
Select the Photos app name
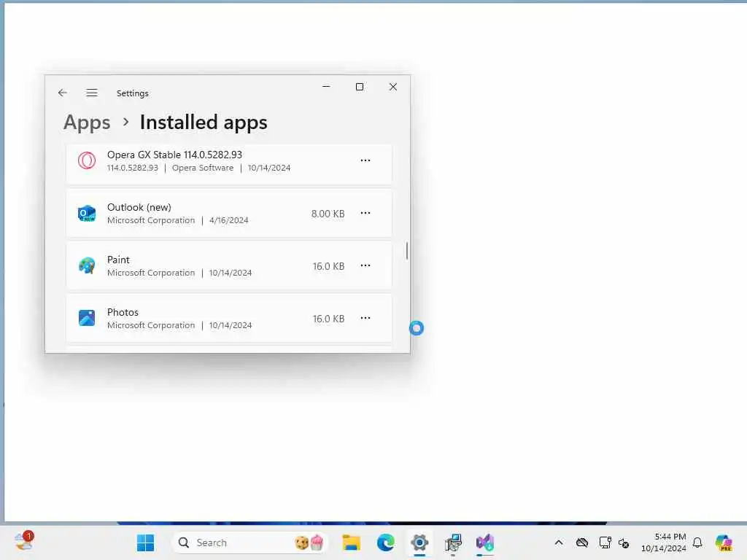pos(123,312)
